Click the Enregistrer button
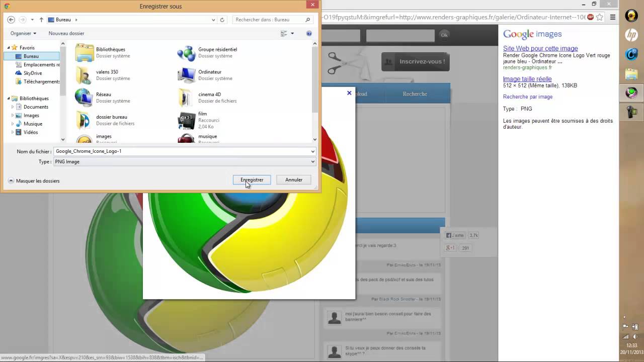Screen dimensions: 644x362 (x=252, y=179)
